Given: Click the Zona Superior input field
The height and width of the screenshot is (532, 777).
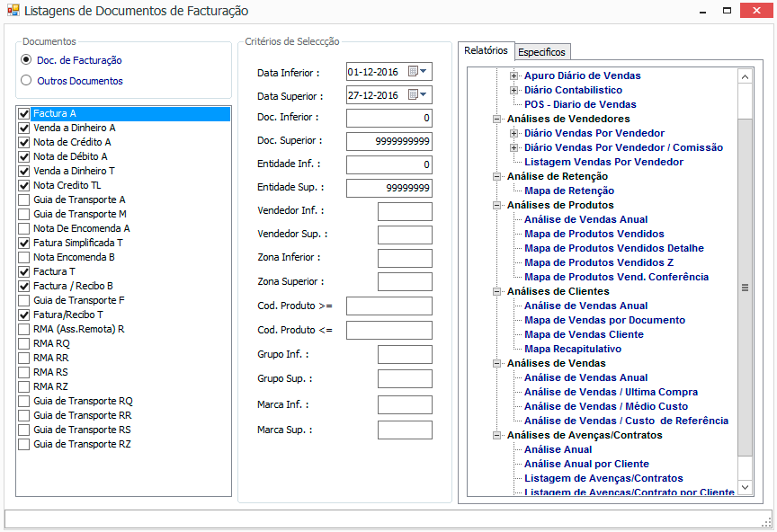Looking at the screenshot, I should [x=405, y=281].
